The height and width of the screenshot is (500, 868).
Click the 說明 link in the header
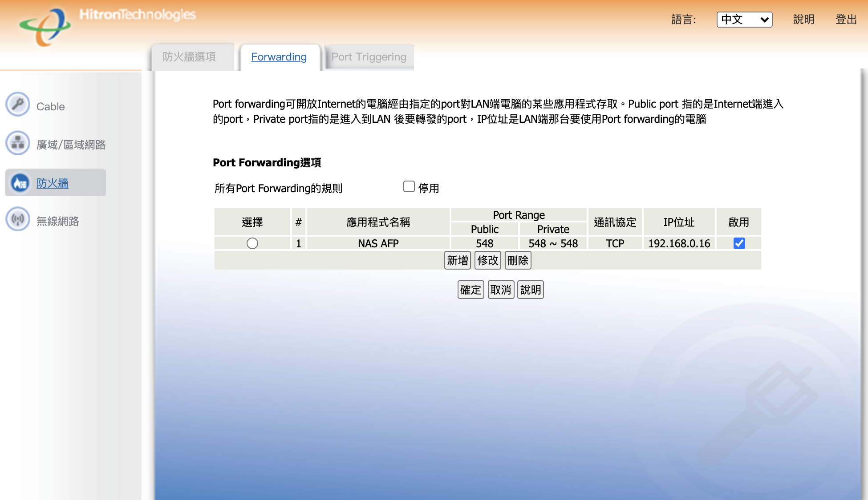[804, 20]
